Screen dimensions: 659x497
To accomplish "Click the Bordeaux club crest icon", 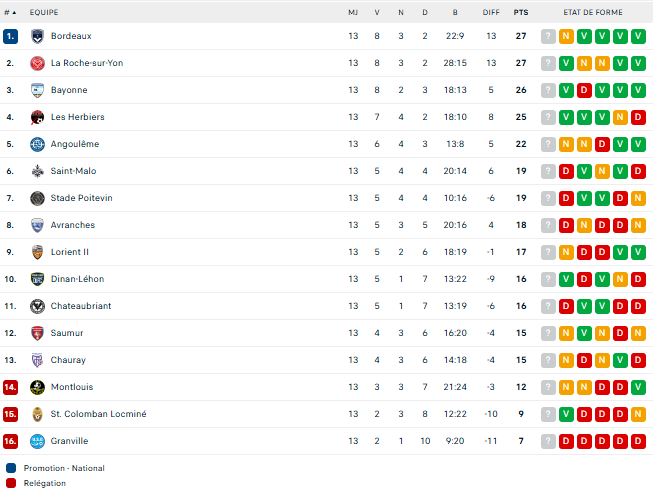I will [x=37, y=36].
